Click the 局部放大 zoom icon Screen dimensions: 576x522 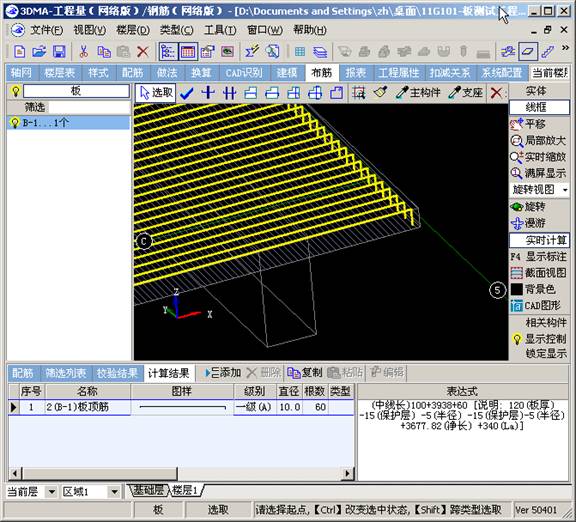pos(516,141)
